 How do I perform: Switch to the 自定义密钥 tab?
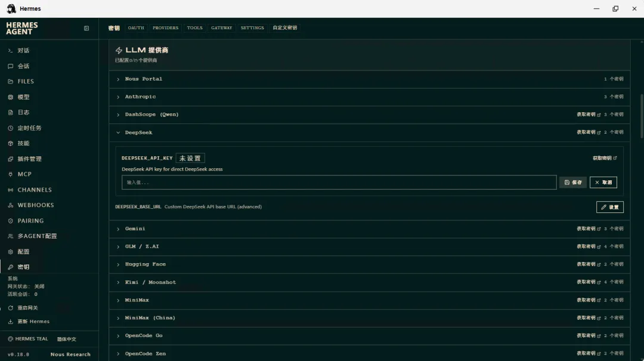pyautogui.click(x=284, y=28)
